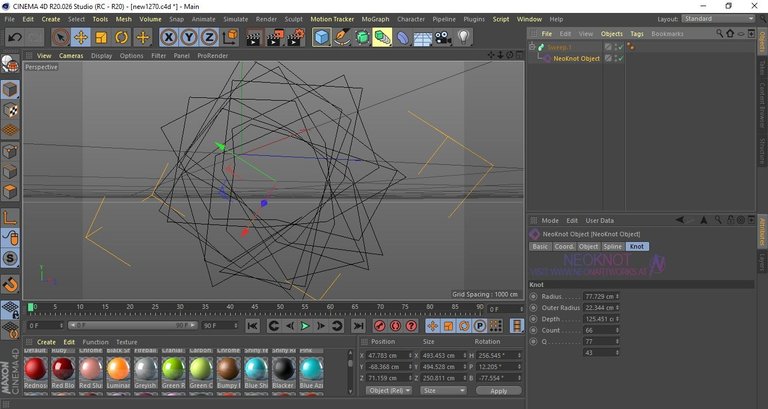Open the File menu
768x409 pixels.
10,19
